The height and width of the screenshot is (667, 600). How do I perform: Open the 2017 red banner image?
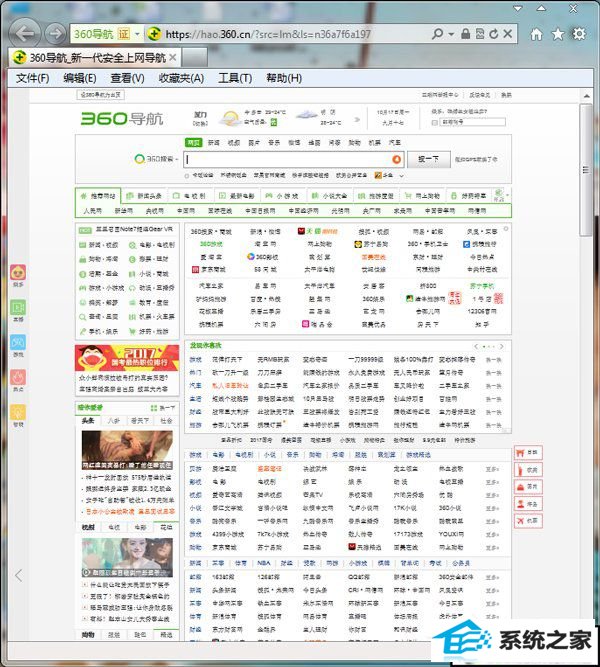(x=127, y=358)
